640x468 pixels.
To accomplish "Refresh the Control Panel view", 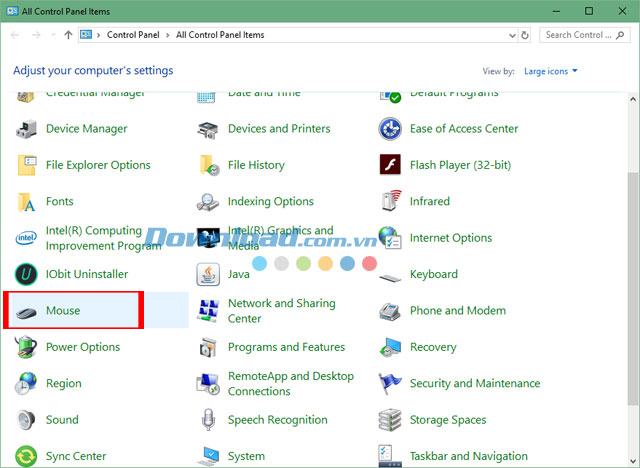I will coord(525,35).
